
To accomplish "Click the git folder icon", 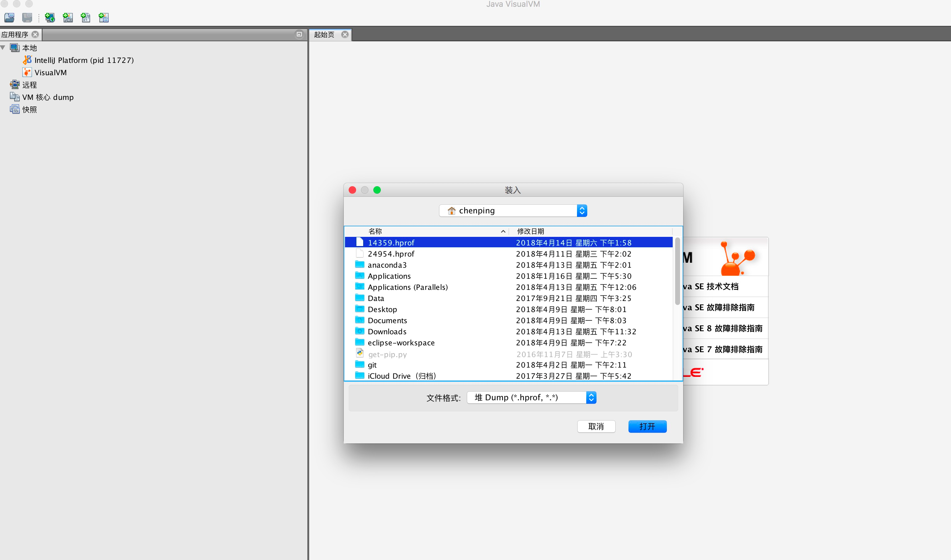I will pos(360,364).
